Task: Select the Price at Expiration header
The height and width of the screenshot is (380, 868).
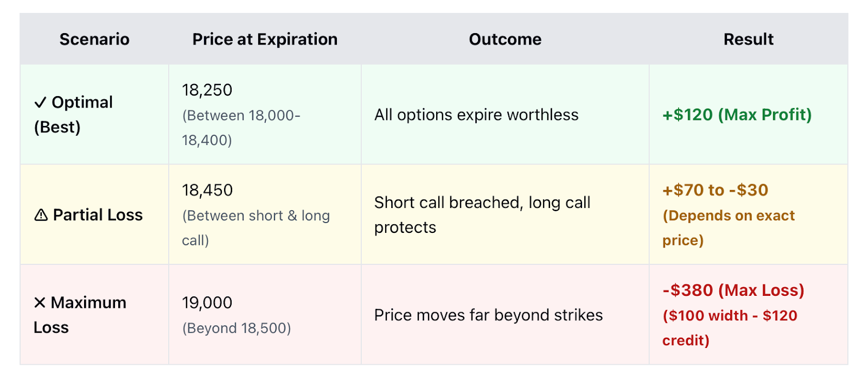Action: [x=265, y=39]
